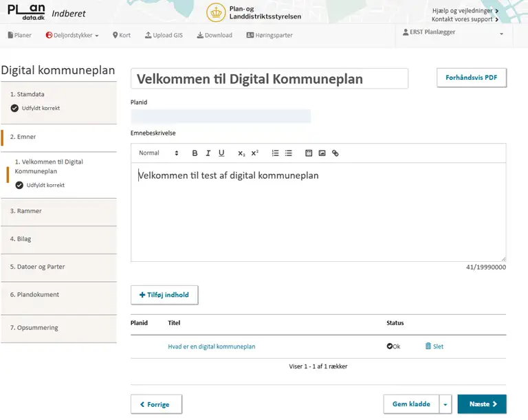Insert a hyperlink in the editor
The width and height of the screenshot is (528, 420).
click(335, 153)
